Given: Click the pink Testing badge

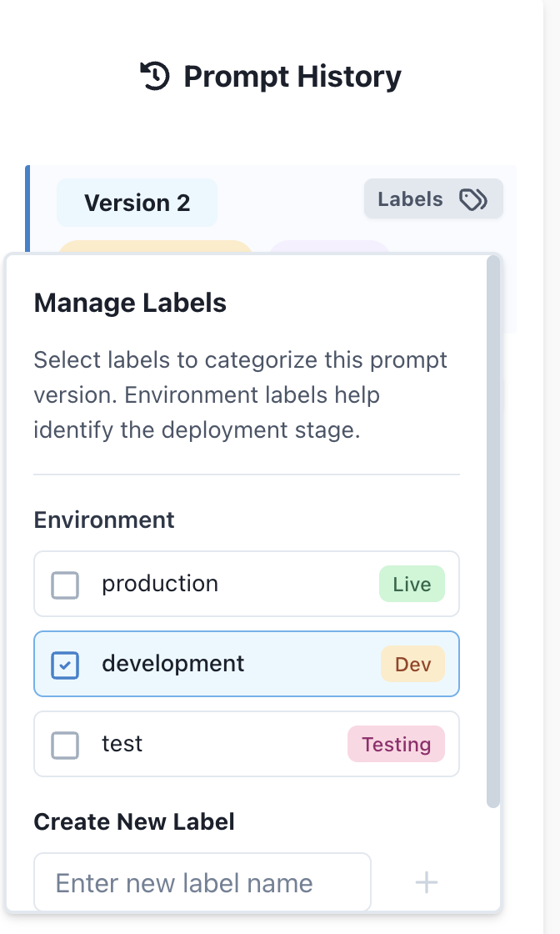Looking at the screenshot, I should [x=396, y=744].
